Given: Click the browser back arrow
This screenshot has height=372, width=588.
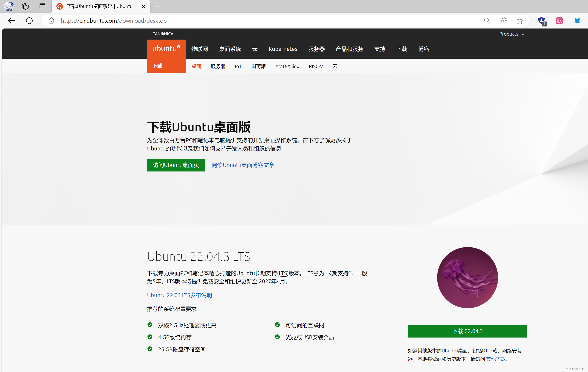Looking at the screenshot, I should (x=11, y=21).
